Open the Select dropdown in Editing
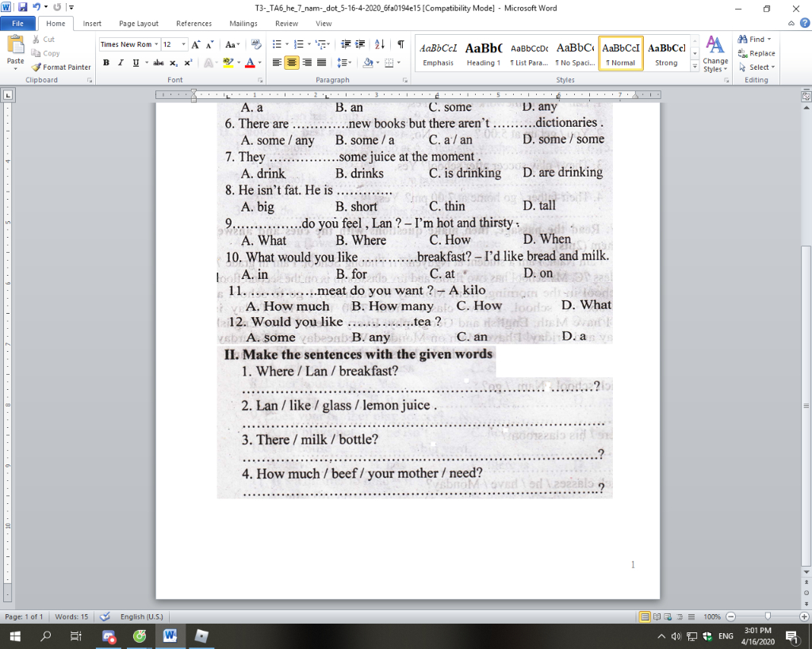Image resolution: width=812 pixels, height=649 pixels. (757, 67)
